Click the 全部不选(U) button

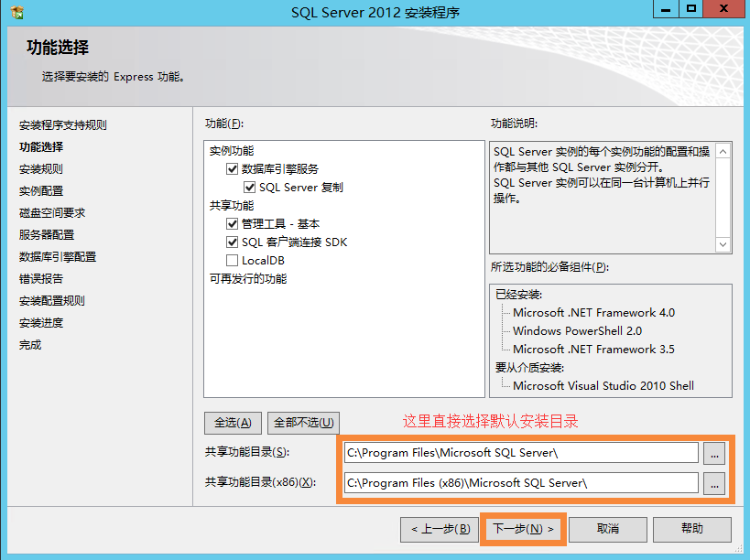303,423
